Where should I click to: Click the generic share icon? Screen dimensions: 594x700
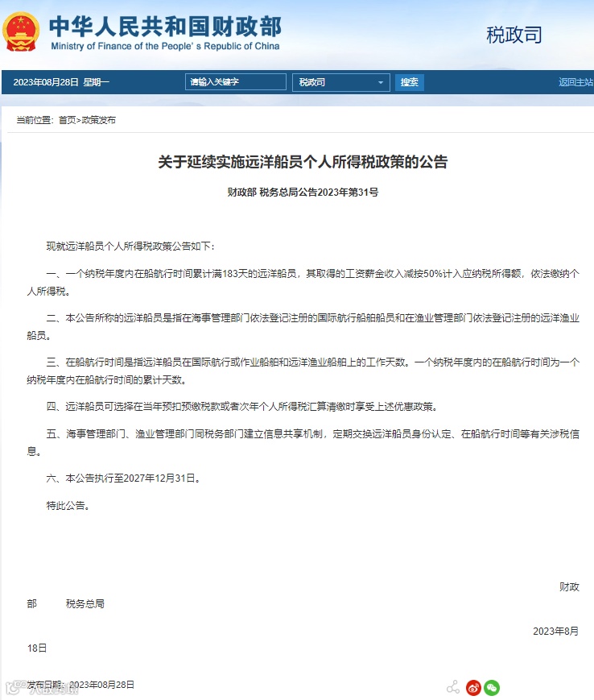pyautogui.click(x=453, y=687)
